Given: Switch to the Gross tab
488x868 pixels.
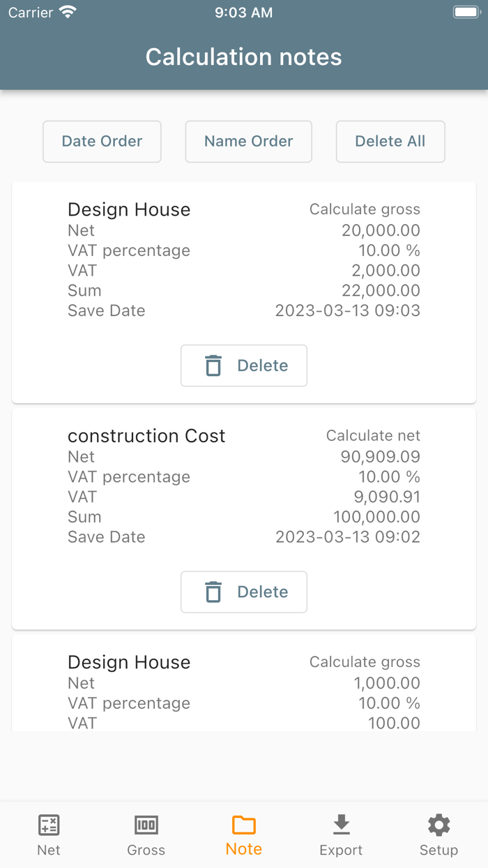Looking at the screenshot, I should [146, 834].
